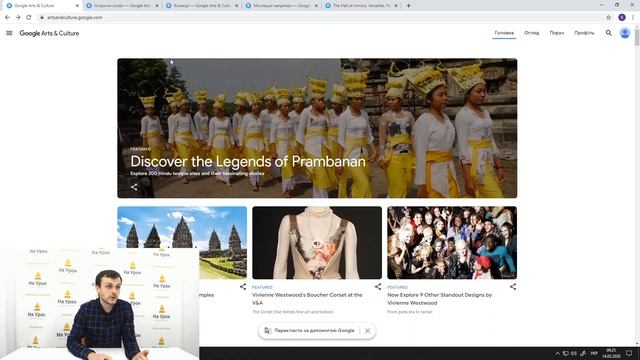The width and height of the screenshot is (640, 360).
Task: Open the crowd photo Standout Designs thumbnail
Action: 452,243
